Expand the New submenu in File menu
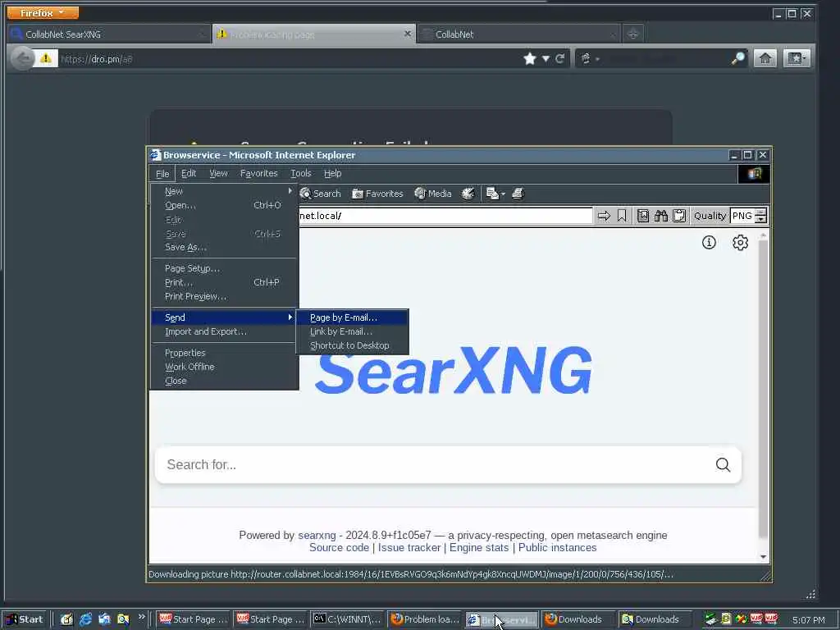The height and width of the screenshot is (630, 840). pyautogui.click(x=224, y=191)
